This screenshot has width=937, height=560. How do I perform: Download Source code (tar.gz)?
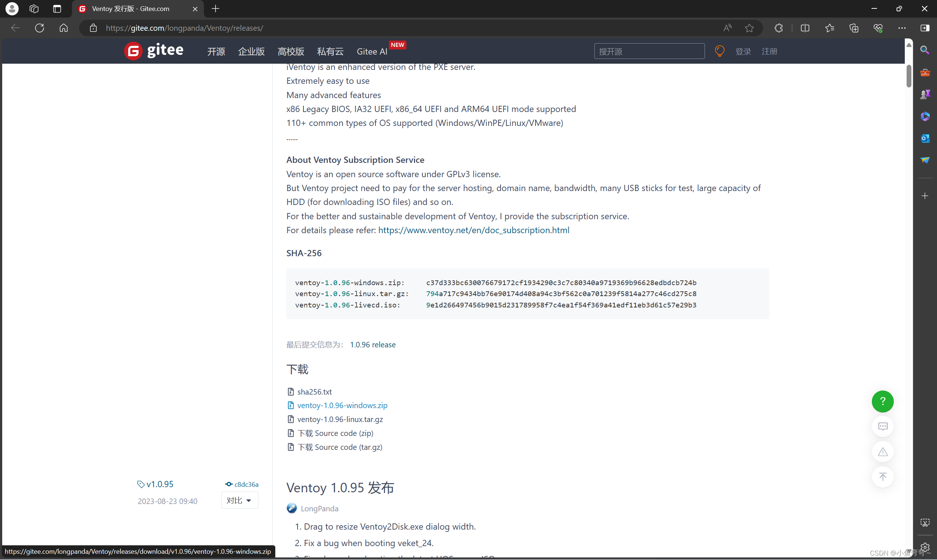click(x=340, y=447)
